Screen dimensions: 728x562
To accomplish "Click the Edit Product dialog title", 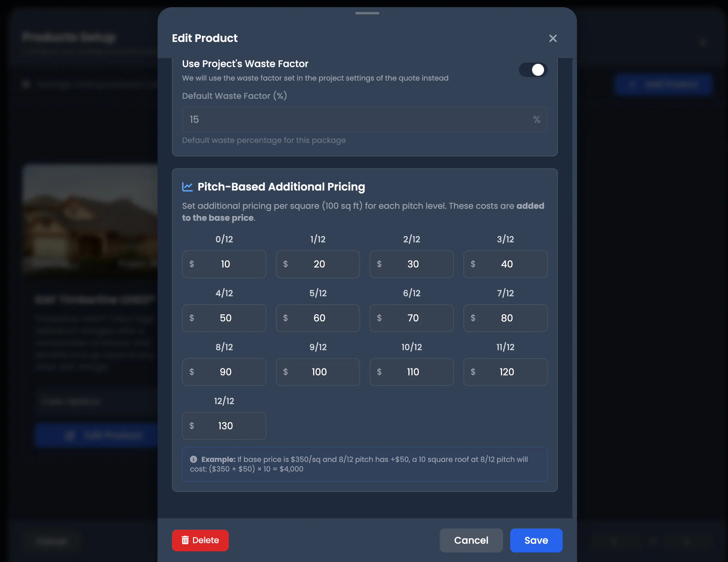I will (x=205, y=38).
